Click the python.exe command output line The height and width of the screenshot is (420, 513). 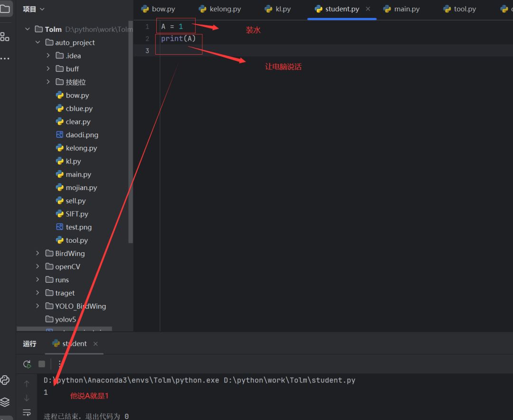(x=199, y=380)
